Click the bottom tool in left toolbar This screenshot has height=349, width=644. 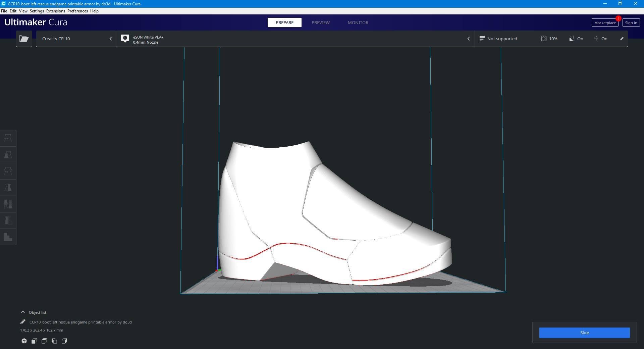pyautogui.click(x=8, y=237)
